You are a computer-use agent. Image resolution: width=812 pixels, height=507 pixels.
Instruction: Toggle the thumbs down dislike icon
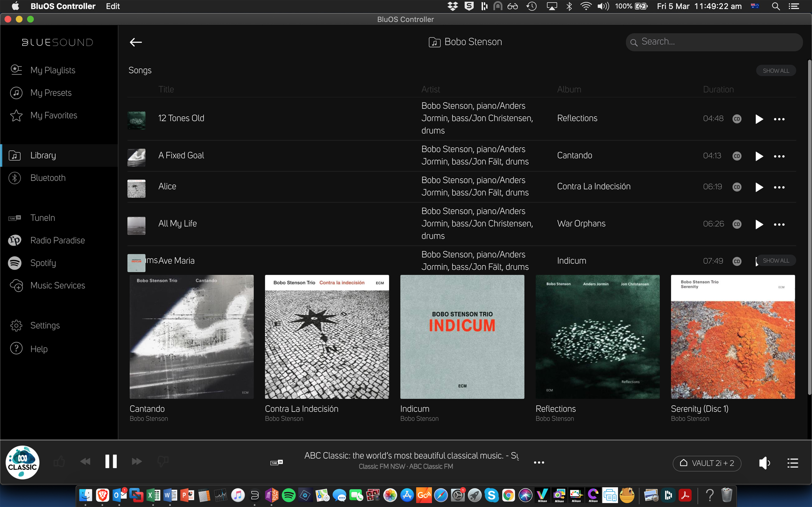(x=163, y=462)
